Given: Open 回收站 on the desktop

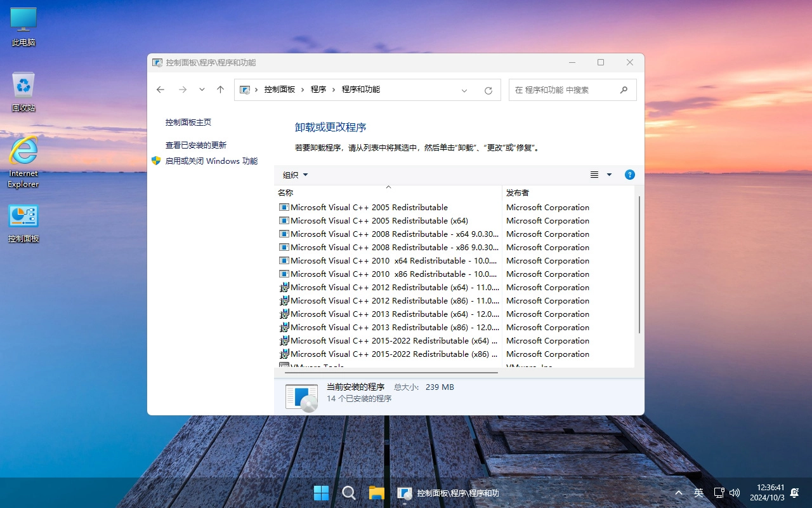Looking at the screenshot, I should pos(23,89).
